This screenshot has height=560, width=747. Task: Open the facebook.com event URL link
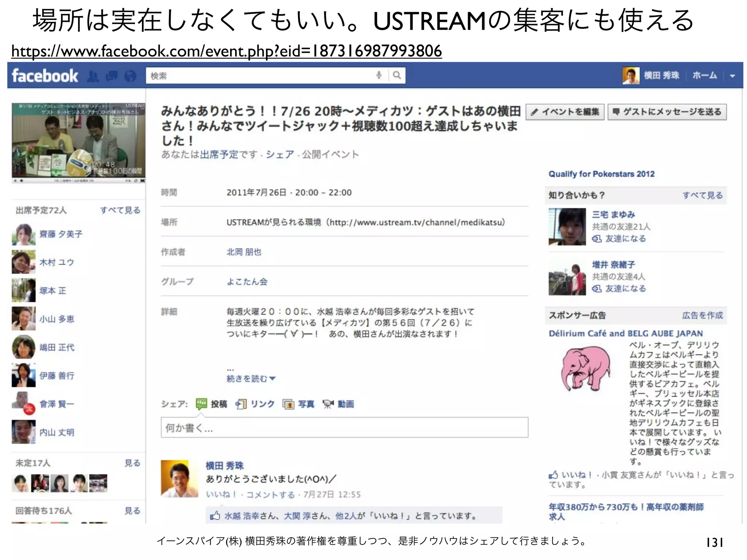coord(227,51)
